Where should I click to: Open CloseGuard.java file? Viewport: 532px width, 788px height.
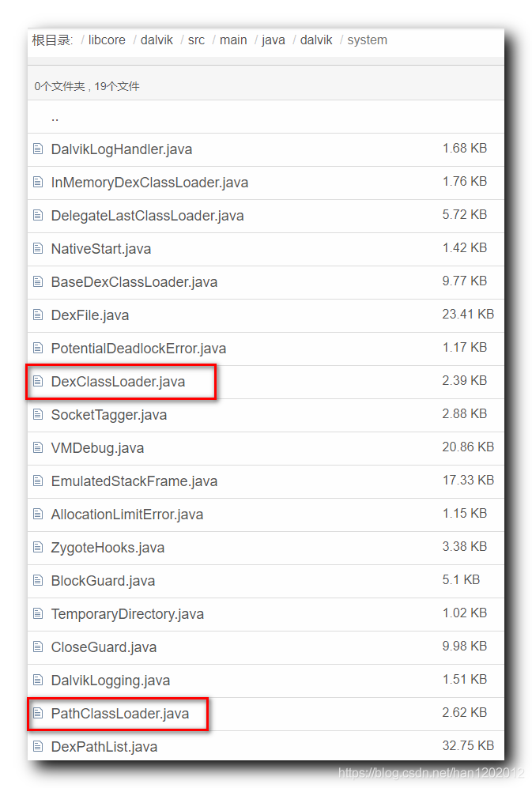[x=104, y=647]
